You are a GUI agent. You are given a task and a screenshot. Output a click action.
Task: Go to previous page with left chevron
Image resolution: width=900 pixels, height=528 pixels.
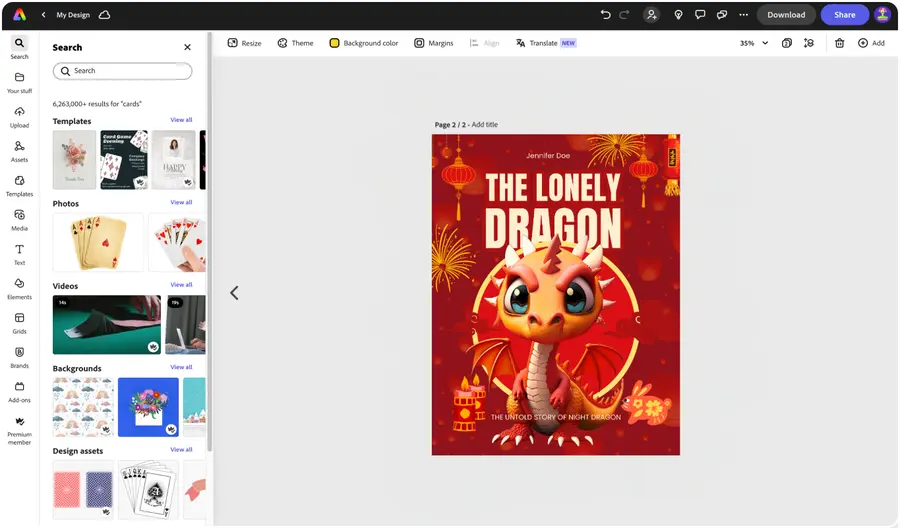234,293
